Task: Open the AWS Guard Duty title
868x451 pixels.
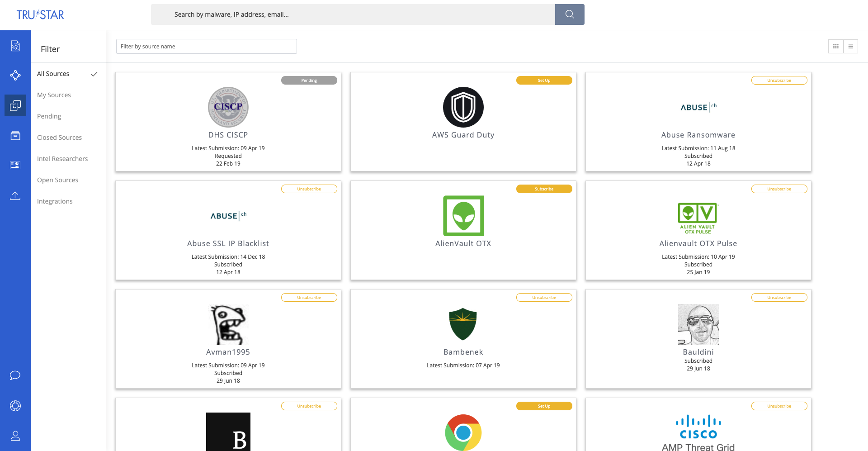Action: point(463,135)
